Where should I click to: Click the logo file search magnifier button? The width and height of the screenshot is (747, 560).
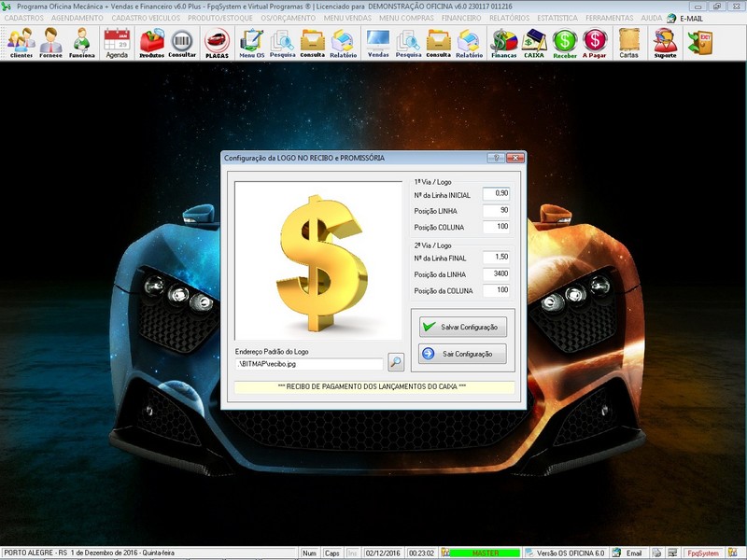[396, 362]
